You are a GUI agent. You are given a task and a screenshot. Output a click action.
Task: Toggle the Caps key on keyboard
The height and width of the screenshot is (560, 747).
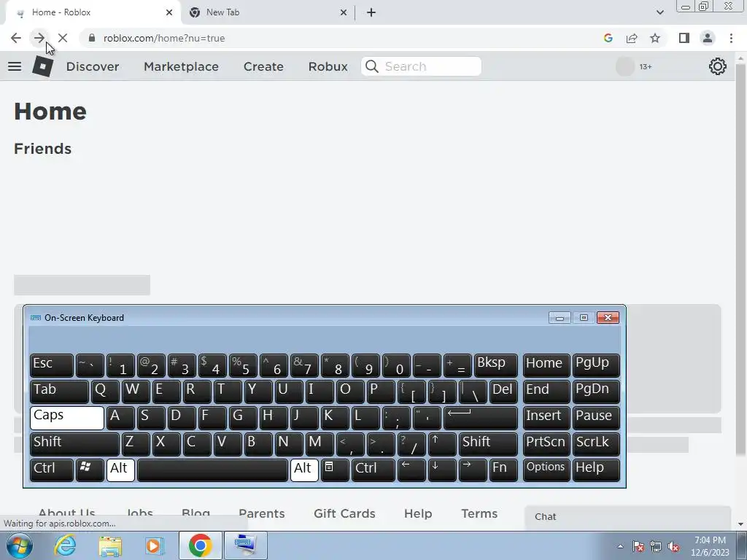66,418
